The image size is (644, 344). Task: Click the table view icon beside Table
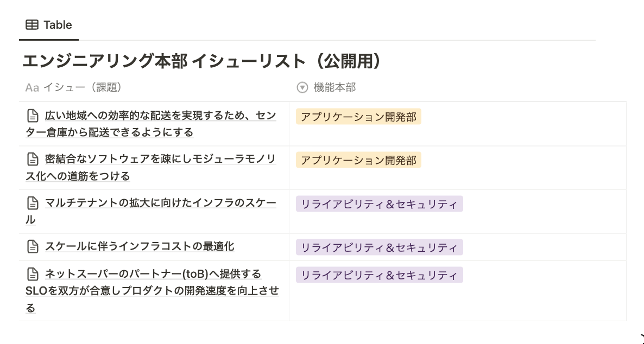tap(32, 25)
